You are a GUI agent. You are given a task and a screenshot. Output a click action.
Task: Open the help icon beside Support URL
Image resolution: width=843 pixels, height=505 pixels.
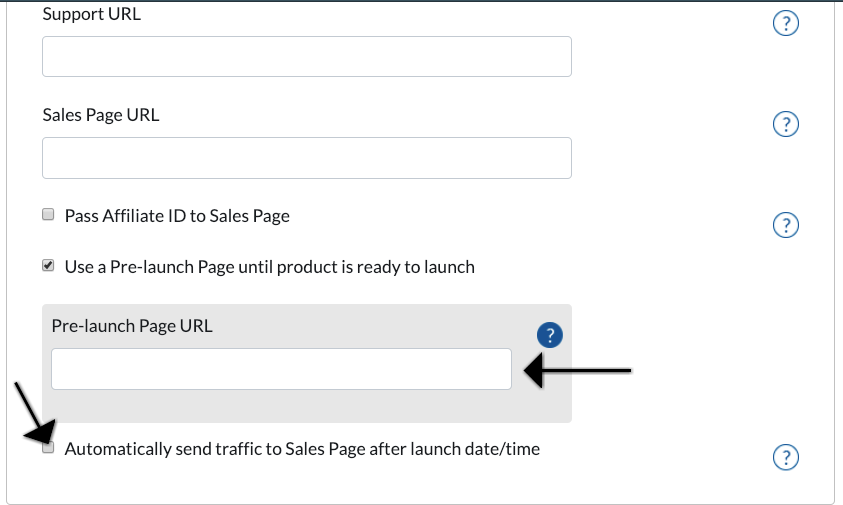(785, 23)
